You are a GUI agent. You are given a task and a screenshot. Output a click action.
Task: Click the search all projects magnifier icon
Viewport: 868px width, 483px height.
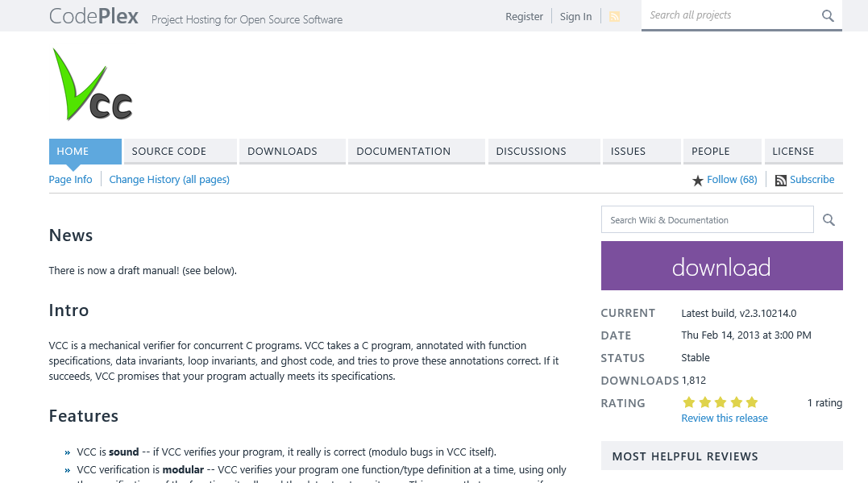tap(828, 15)
